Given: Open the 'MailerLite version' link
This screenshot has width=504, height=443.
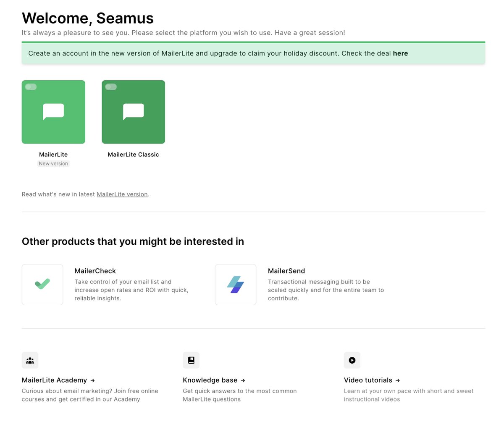Looking at the screenshot, I should (122, 194).
